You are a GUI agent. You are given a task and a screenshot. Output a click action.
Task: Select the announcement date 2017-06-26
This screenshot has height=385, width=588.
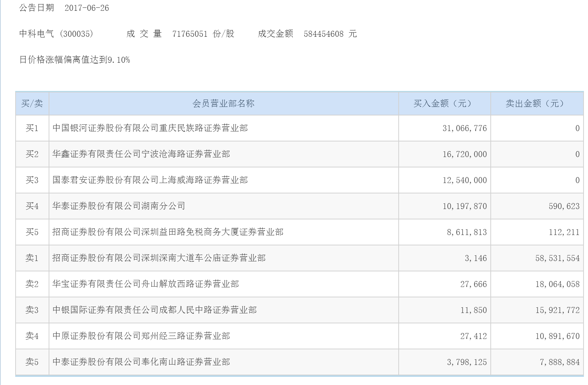[x=87, y=8]
